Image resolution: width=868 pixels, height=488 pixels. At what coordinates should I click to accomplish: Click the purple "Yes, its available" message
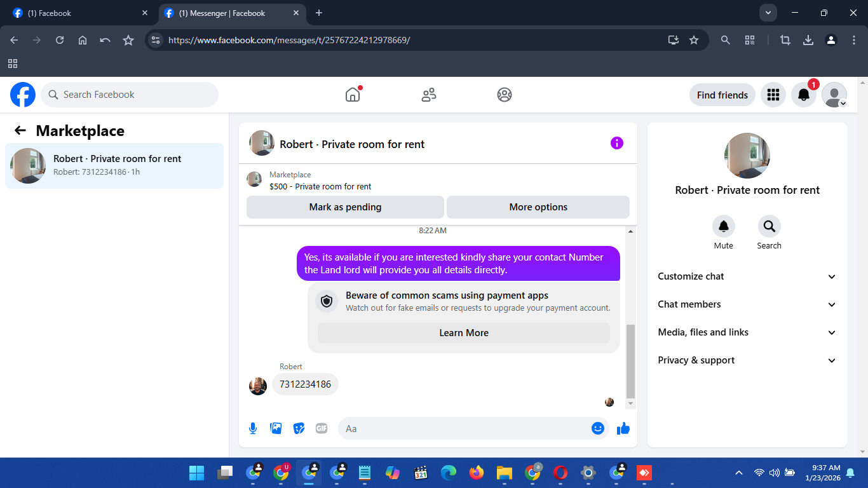coord(458,263)
